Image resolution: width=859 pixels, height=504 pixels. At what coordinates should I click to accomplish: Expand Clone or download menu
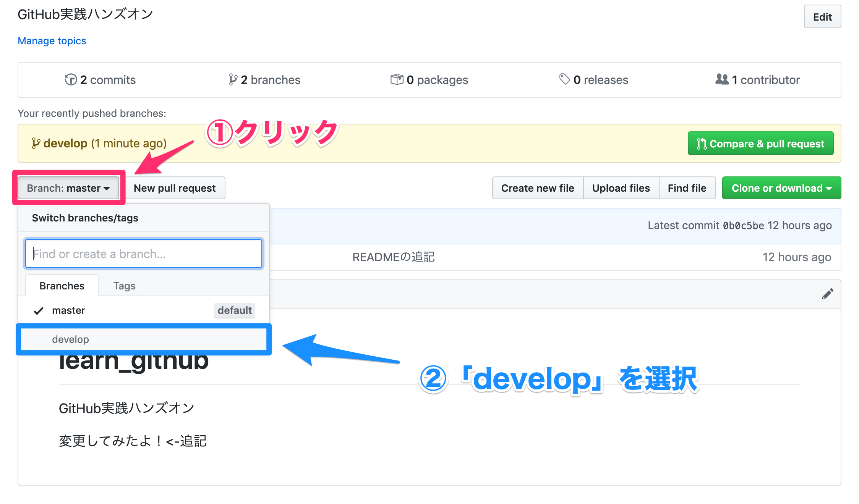point(781,188)
